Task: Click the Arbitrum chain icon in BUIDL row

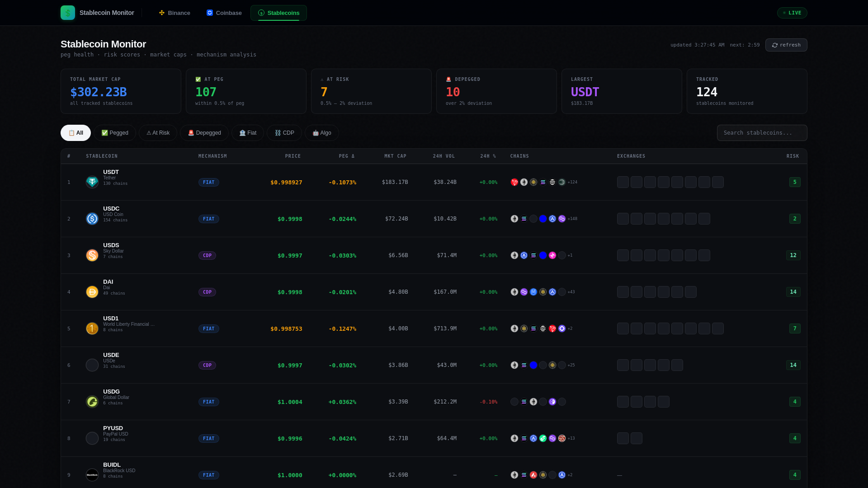Action: 562,475
